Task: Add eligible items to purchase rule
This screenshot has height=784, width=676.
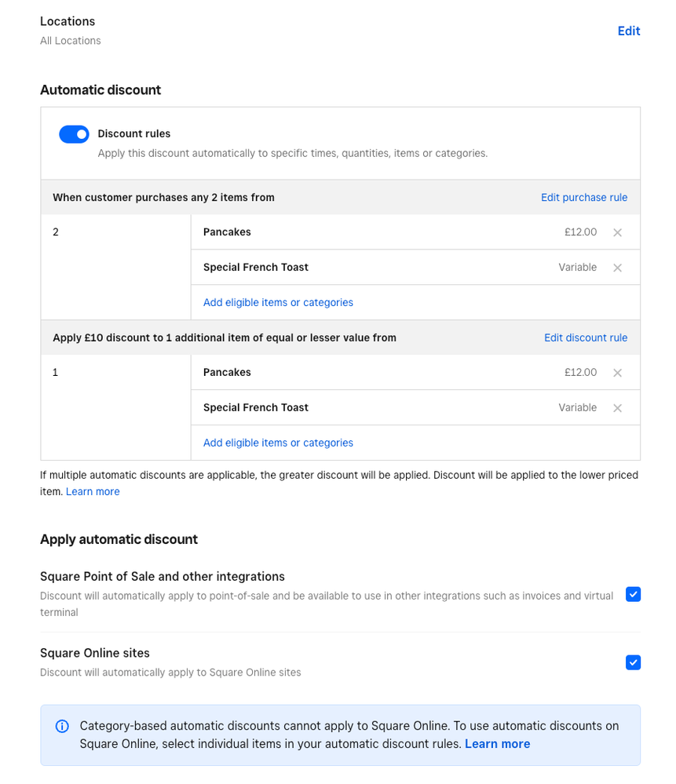Action: pos(278,302)
